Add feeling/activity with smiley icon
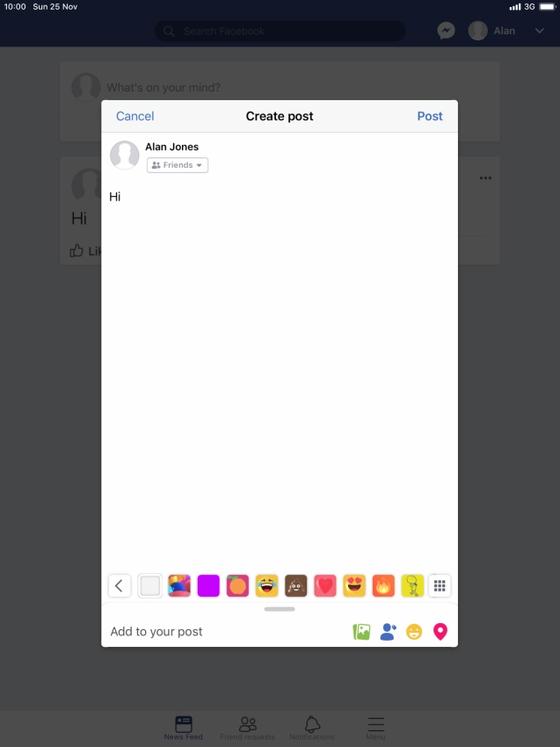Image resolution: width=560 pixels, height=747 pixels. 414,632
